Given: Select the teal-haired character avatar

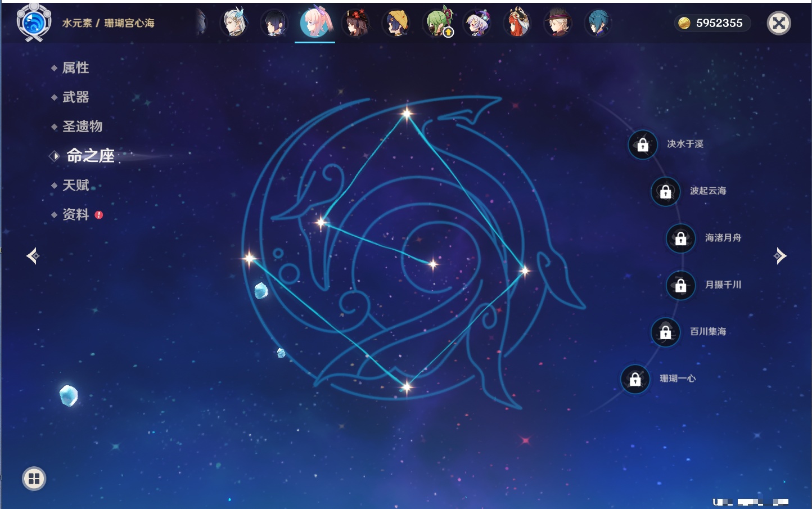Looking at the screenshot, I should point(598,23).
